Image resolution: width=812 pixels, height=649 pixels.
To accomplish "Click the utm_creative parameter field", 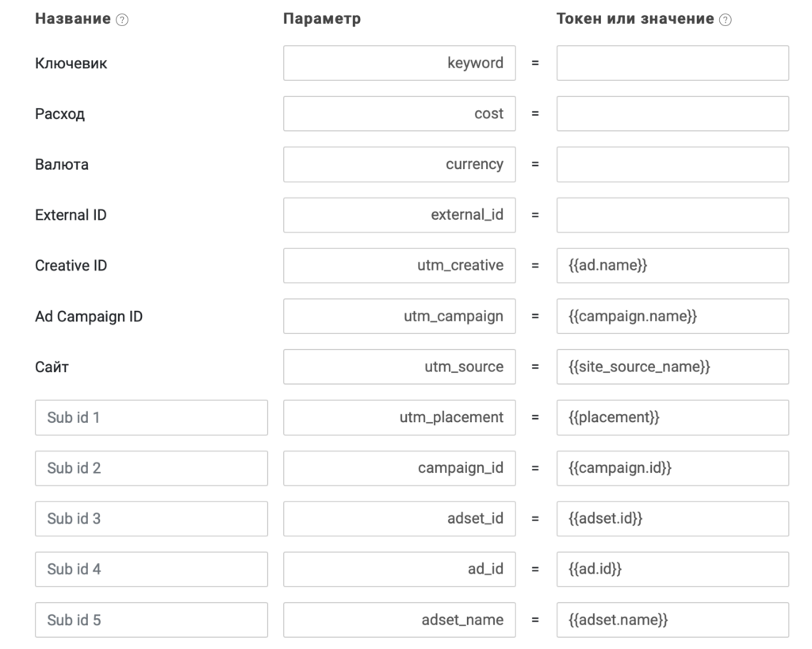I will coord(400,266).
